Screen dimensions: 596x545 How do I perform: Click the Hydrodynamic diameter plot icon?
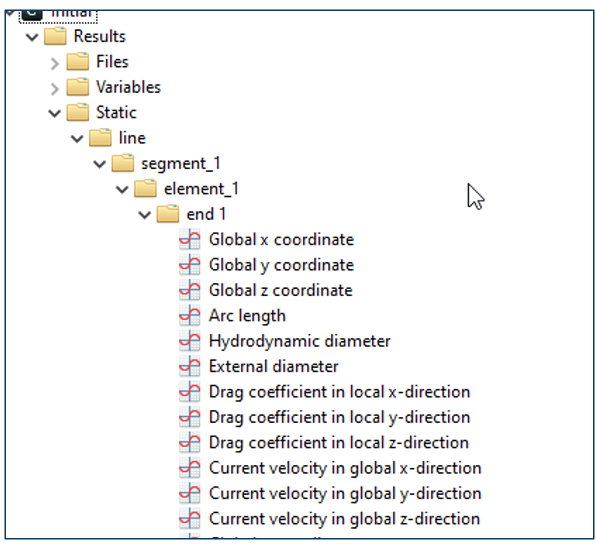190,341
